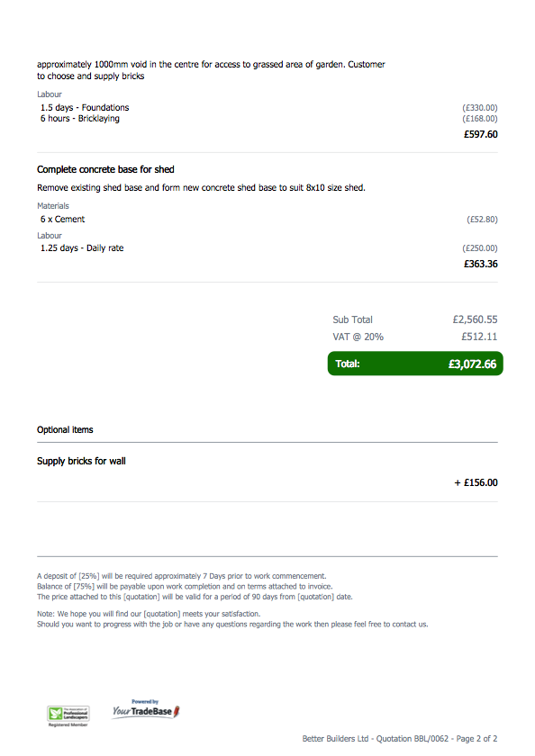This screenshot has height=756, width=535.
Task: Click the £363.36 section total
Action: [x=480, y=264]
